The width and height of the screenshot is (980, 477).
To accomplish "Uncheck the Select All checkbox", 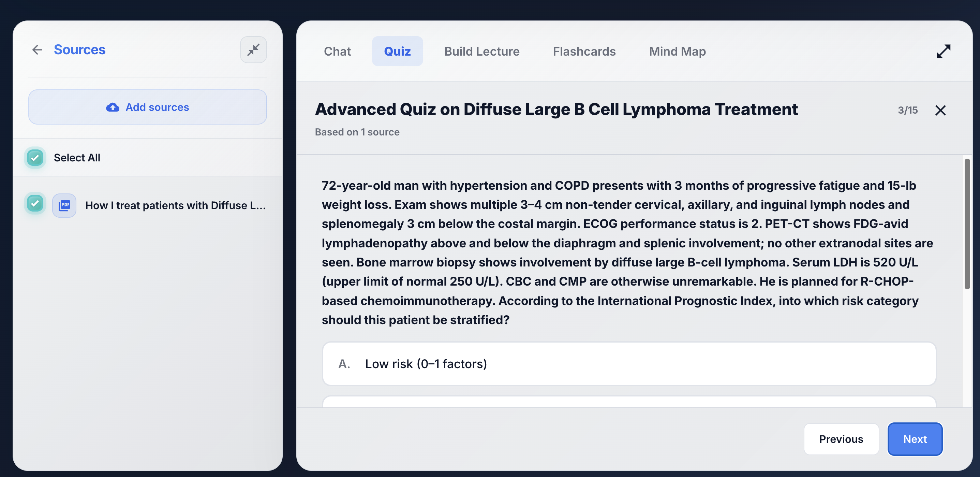I will click(35, 157).
